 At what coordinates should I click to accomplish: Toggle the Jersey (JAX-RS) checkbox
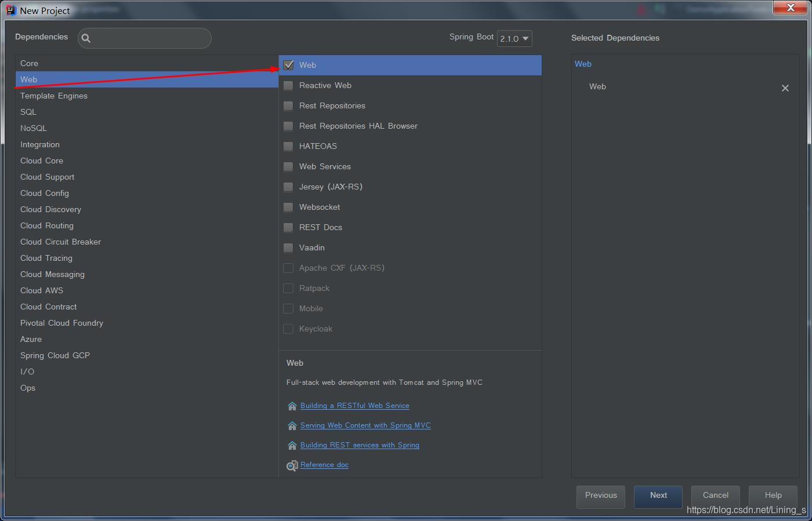point(288,187)
